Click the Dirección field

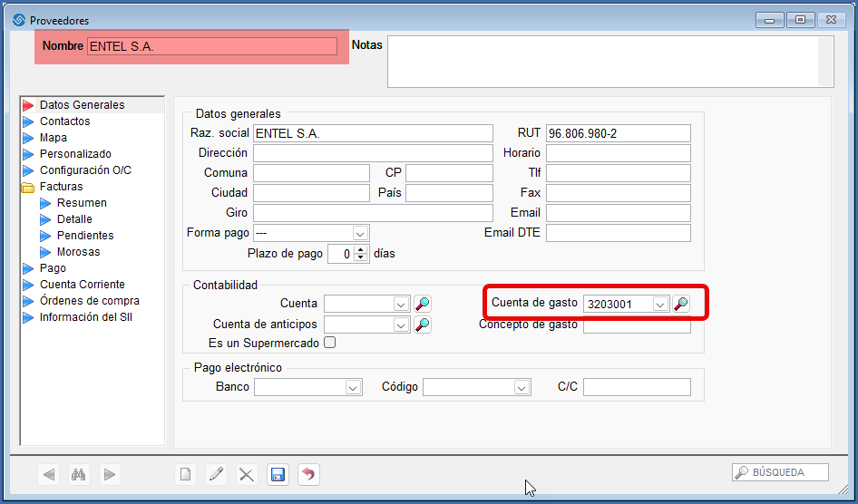[373, 153]
